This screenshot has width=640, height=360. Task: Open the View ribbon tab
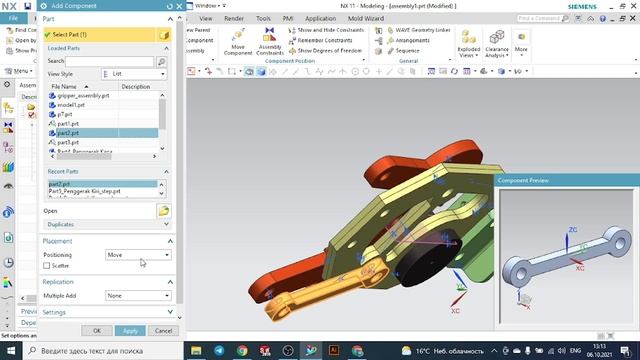tap(206, 18)
